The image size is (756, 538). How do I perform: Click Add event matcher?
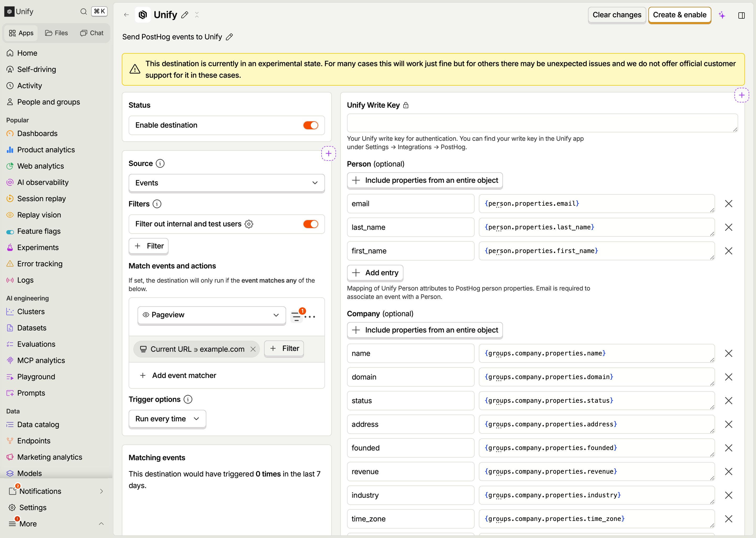click(x=178, y=375)
